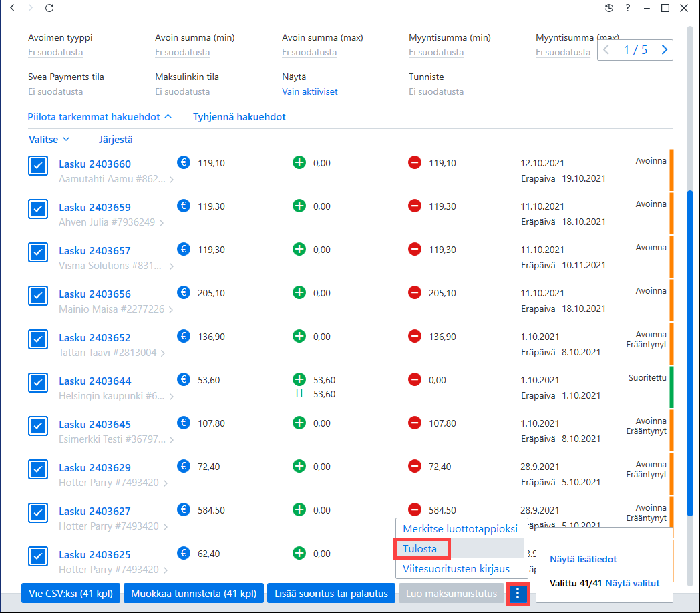This screenshot has height=613, width=700.
Task: Open Lasku 2403652 invoice link
Action: (95, 337)
